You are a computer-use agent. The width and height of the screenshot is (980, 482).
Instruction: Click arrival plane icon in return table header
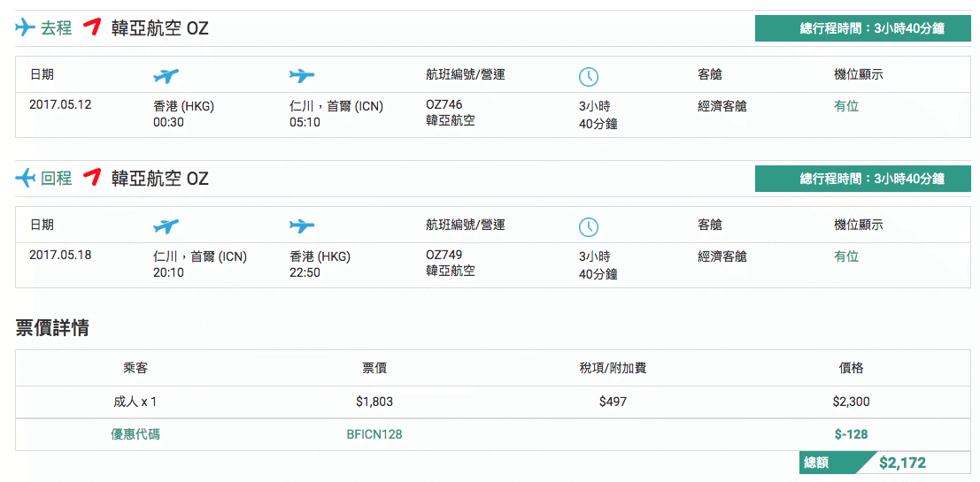pyautogui.click(x=302, y=226)
